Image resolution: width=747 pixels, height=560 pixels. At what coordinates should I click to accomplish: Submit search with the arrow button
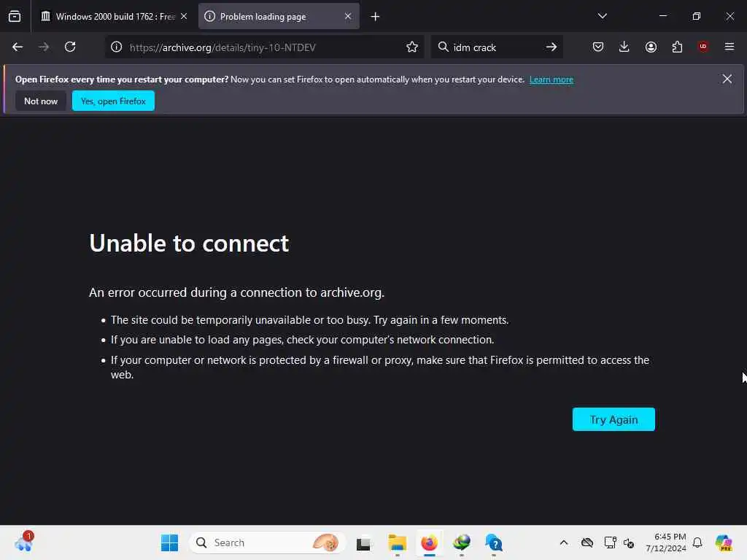click(551, 47)
